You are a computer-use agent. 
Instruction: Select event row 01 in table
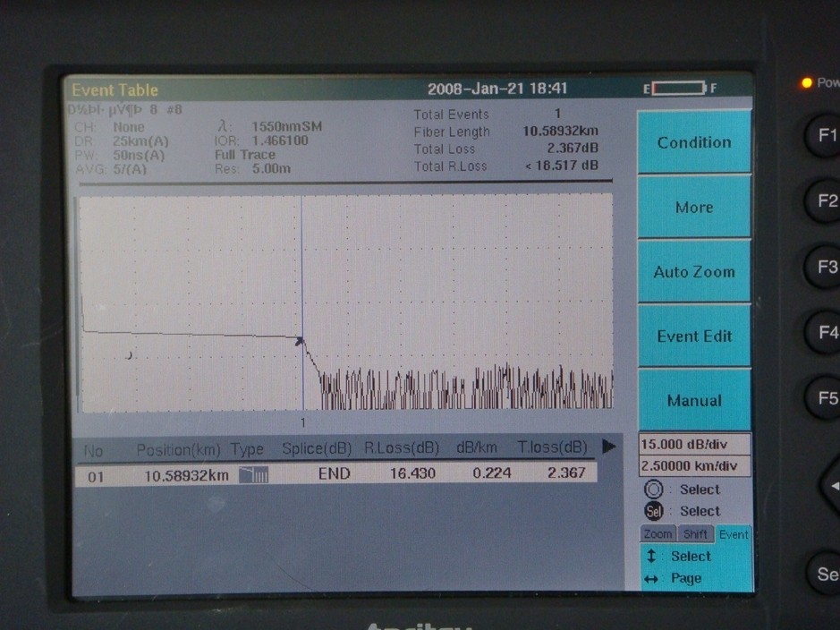point(335,474)
